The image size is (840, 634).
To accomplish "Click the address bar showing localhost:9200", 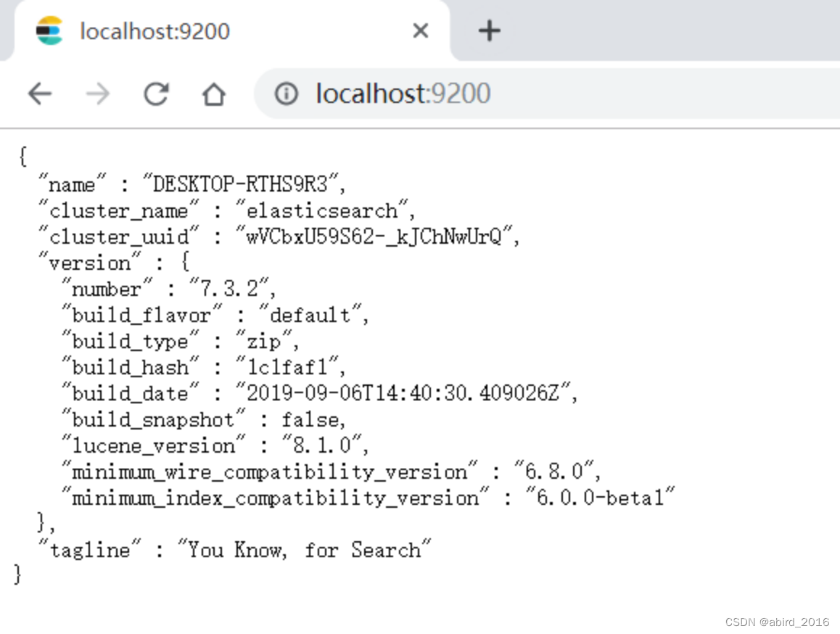I will click(403, 94).
